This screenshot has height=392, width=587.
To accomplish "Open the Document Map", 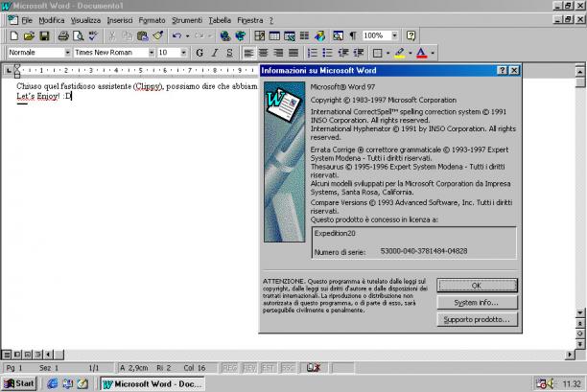I will [338, 35].
